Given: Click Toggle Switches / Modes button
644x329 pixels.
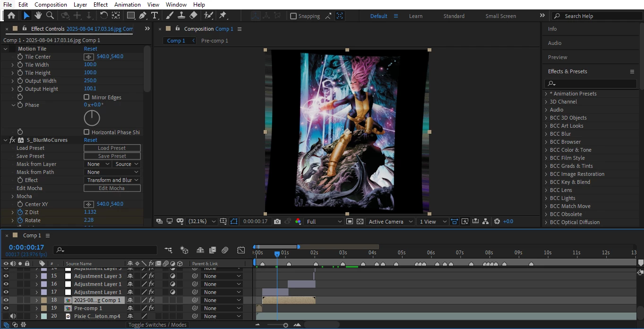Looking at the screenshot, I should [157, 325].
